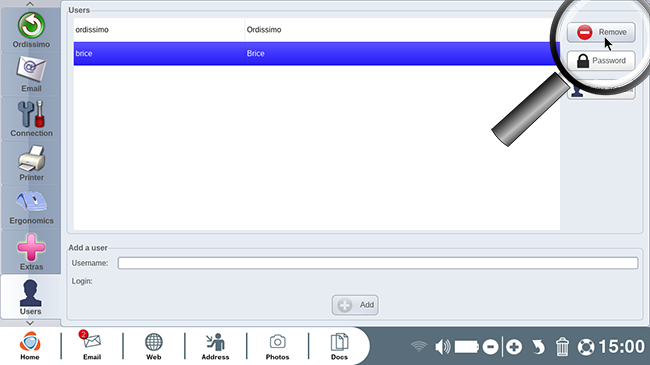Open the Printer settings section
Image resolution: width=650 pixels, height=365 pixels.
tap(31, 163)
